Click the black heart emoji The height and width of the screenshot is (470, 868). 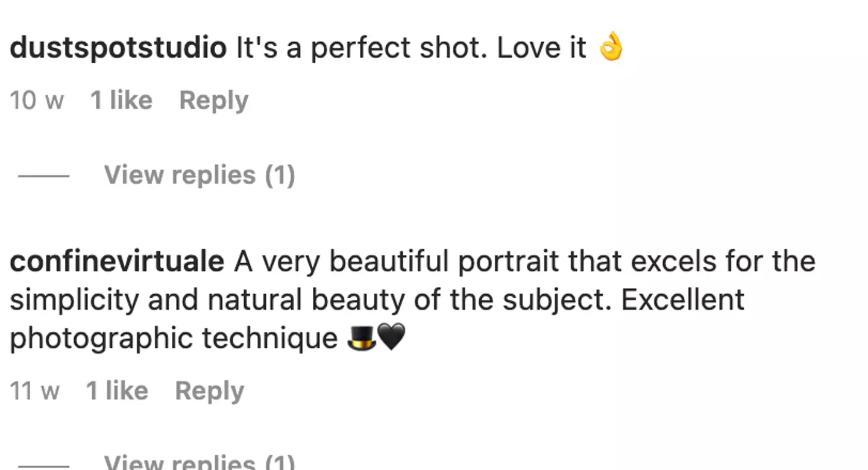point(391,338)
